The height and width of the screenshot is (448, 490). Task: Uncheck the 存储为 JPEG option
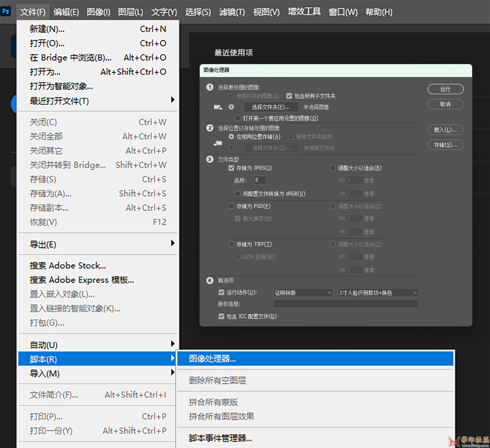tap(231, 168)
